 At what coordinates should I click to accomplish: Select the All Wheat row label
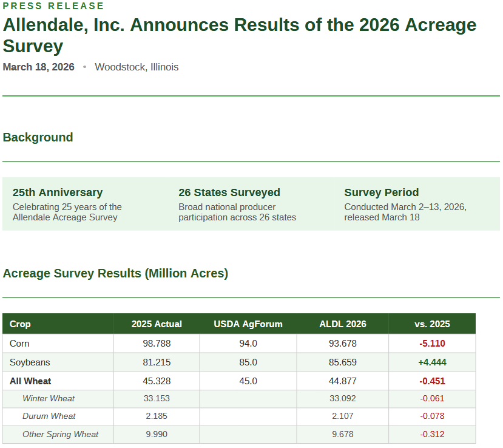pyautogui.click(x=30, y=381)
